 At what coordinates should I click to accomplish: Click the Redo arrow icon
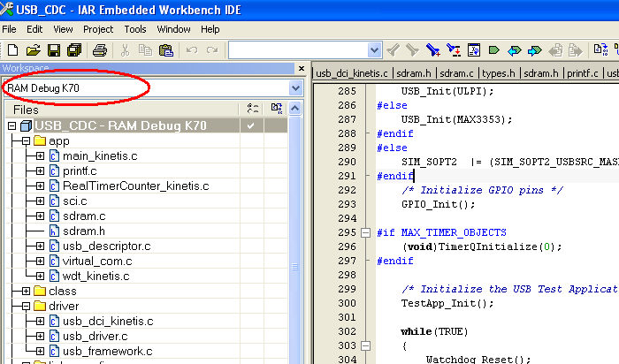[x=212, y=50]
